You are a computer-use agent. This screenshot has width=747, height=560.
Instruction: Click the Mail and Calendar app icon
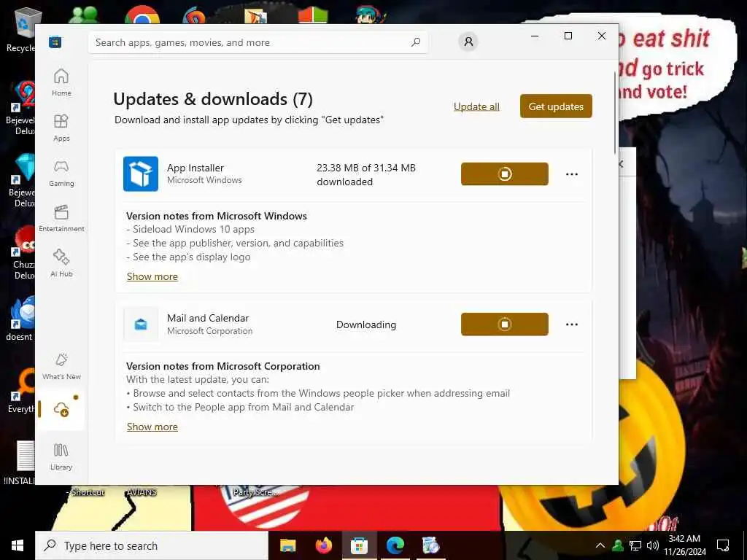click(141, 324)
